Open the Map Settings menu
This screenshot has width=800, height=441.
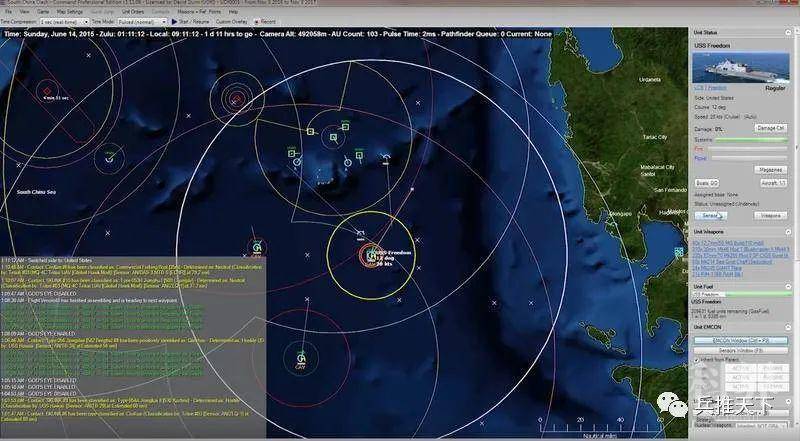click(69, 11)
